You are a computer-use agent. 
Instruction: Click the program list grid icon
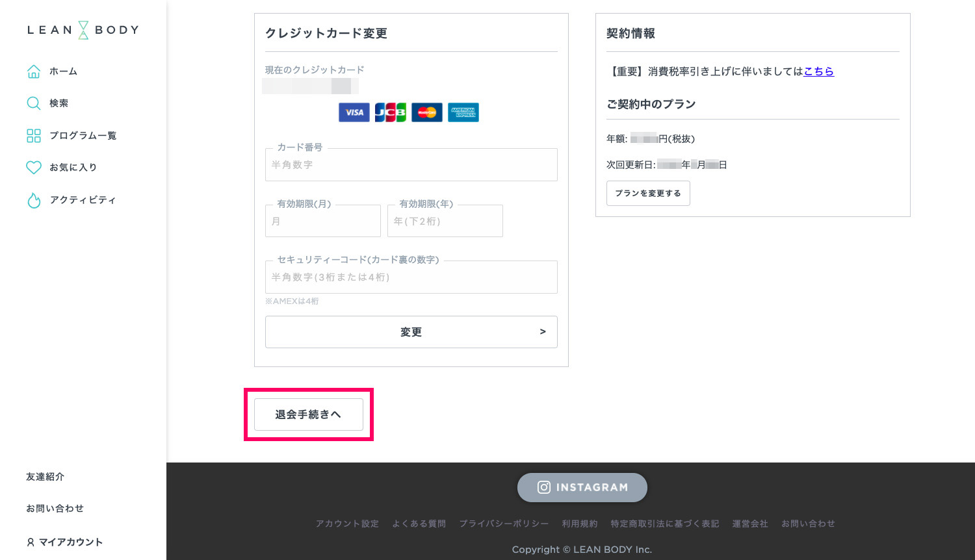point(34,135)
